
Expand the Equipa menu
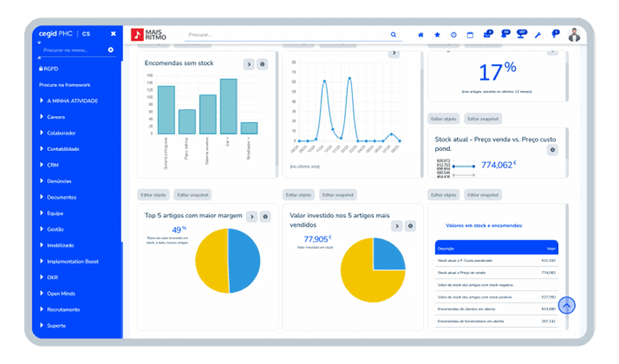[x=52, y=213]
